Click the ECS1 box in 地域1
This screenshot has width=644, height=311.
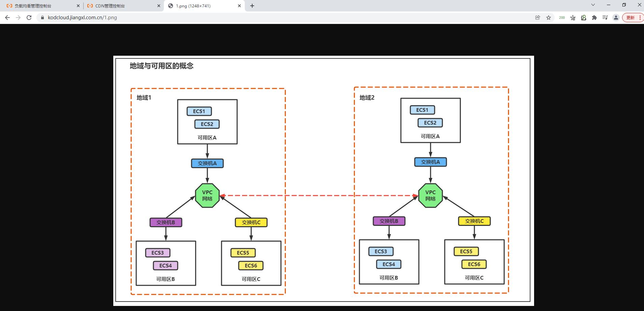(199, 111)
